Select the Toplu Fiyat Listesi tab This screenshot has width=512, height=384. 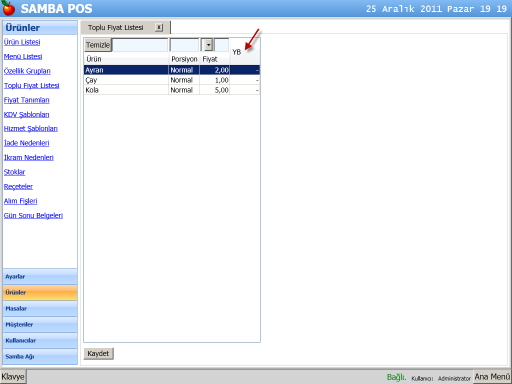click(116, 27)
